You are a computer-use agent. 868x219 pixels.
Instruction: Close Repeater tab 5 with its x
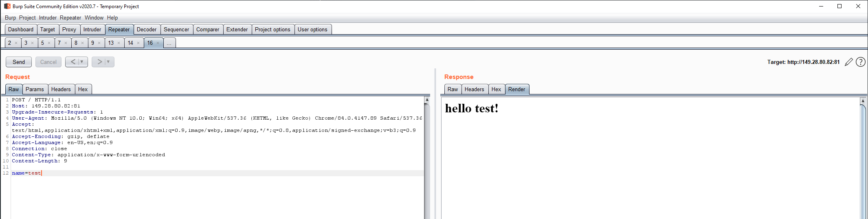[49, 43]
